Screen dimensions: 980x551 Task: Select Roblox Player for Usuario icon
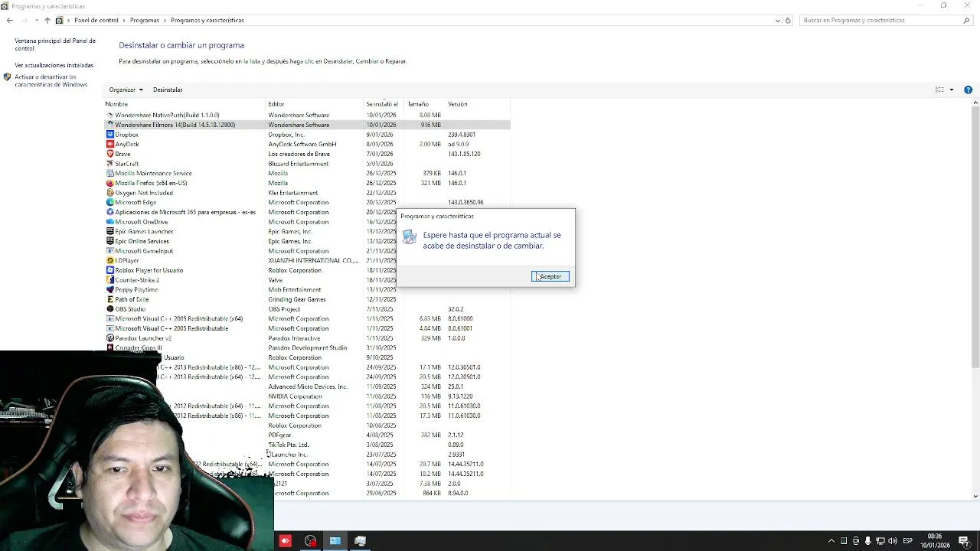[110, 270]
